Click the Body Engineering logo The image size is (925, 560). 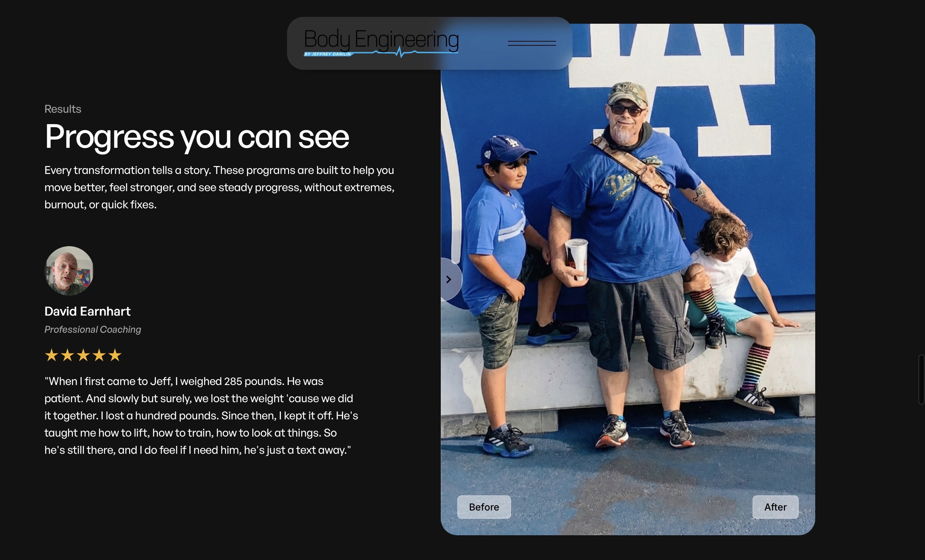(x=381, y=43)
